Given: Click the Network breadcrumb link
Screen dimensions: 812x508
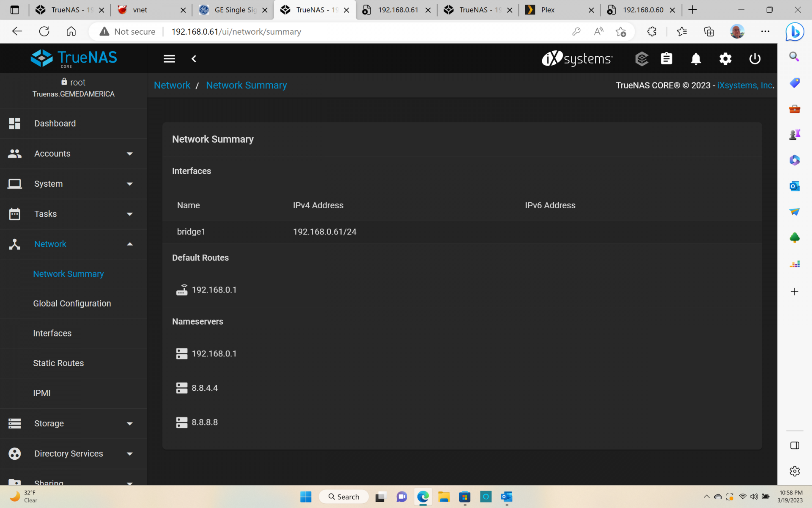Looking at the screenshot, I should tap(172, 86).
